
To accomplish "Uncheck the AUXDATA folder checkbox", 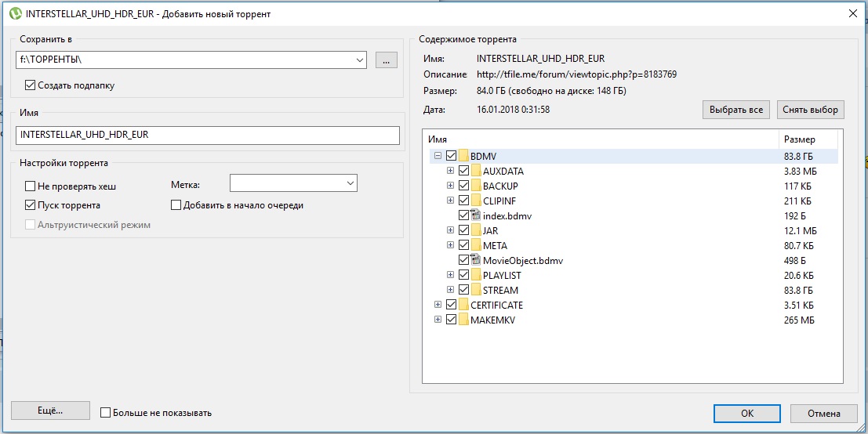I will click(x=463, y=171).
